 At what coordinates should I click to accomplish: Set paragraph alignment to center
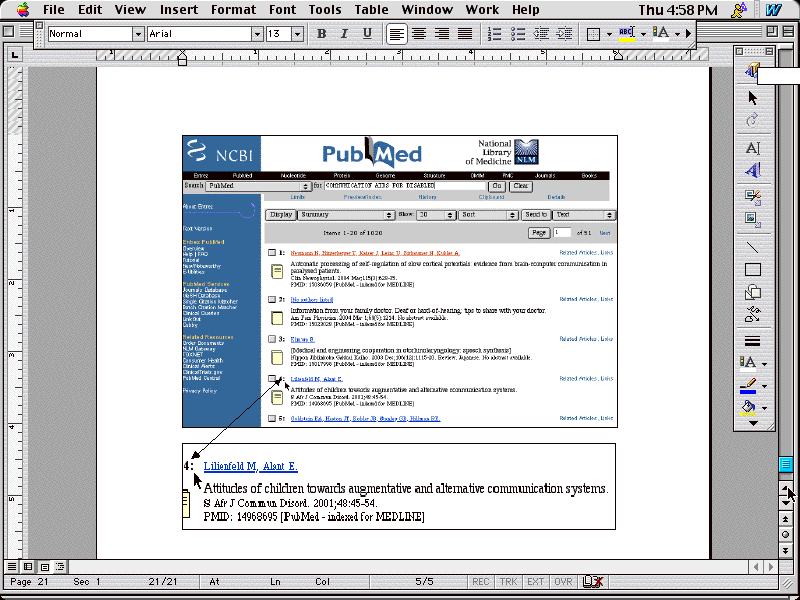click(419, 34)
